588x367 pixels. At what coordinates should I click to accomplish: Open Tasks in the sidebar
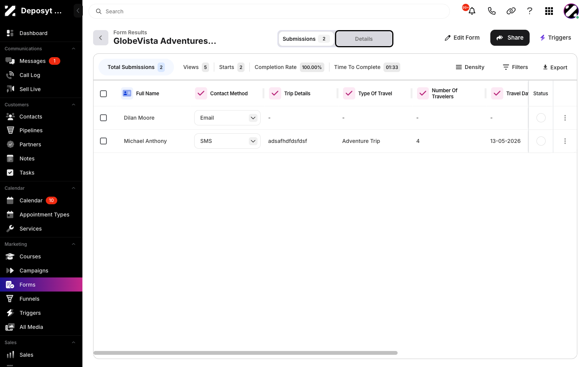click(41, 173)
